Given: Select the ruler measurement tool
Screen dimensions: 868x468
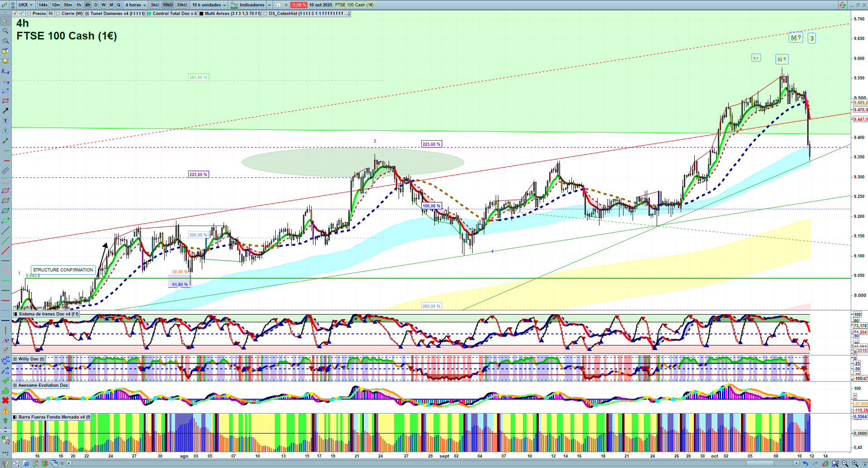Looking at the screenshot, I should 5,171.
